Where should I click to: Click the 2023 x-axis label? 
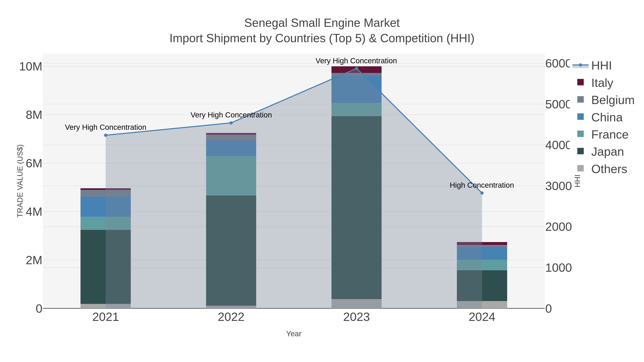click(x=357, y=317)
